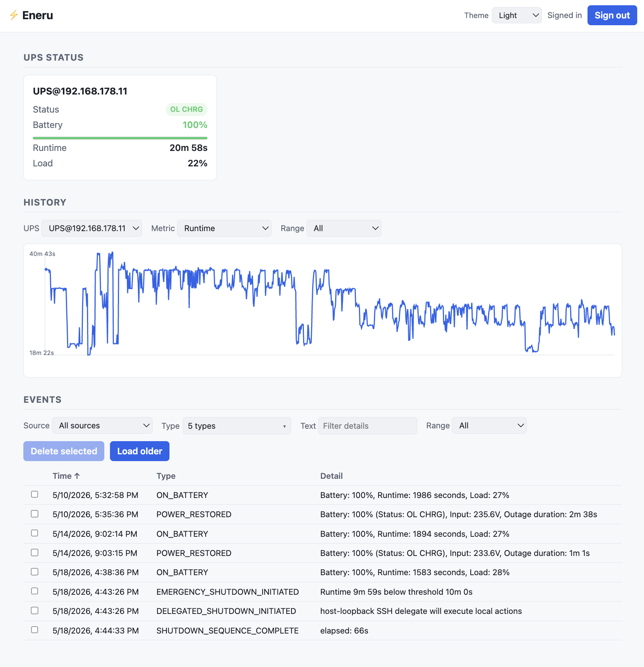Click into the Filter details text field
The height and width of the screenshot is (667, 644).
tap(368, 426)
